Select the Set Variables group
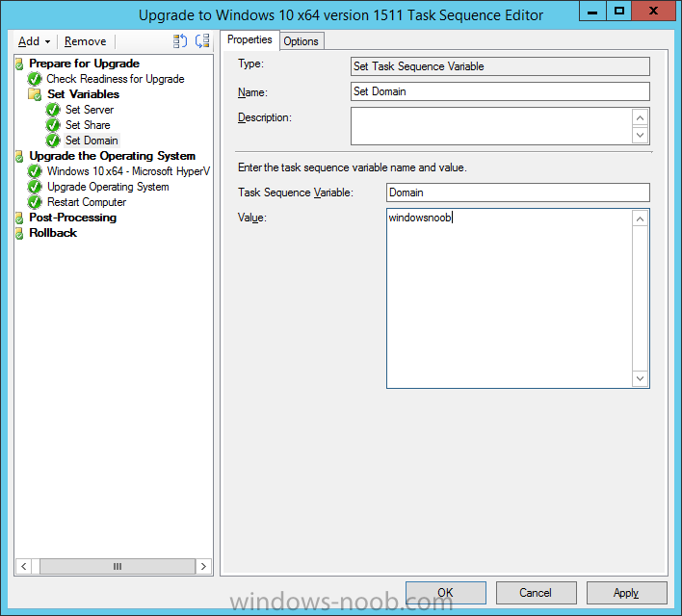Screen dimensions: 682x616 (x=83, y=94)
